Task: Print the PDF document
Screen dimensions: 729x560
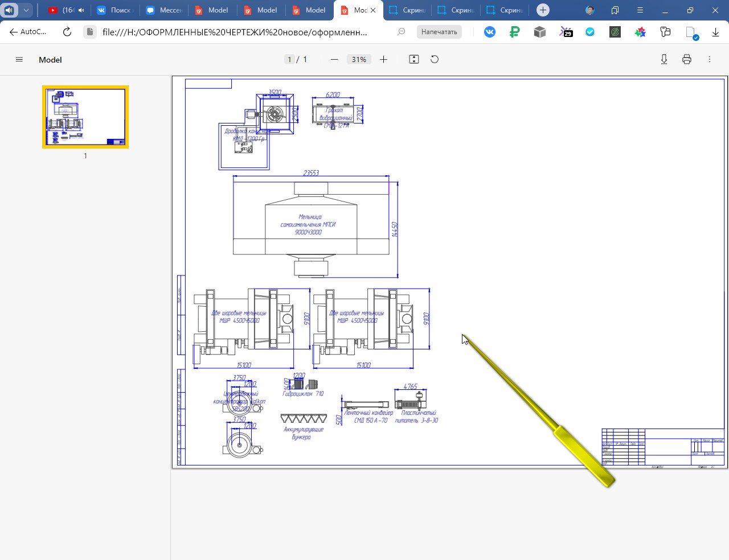Action: (x=687, y=59)
